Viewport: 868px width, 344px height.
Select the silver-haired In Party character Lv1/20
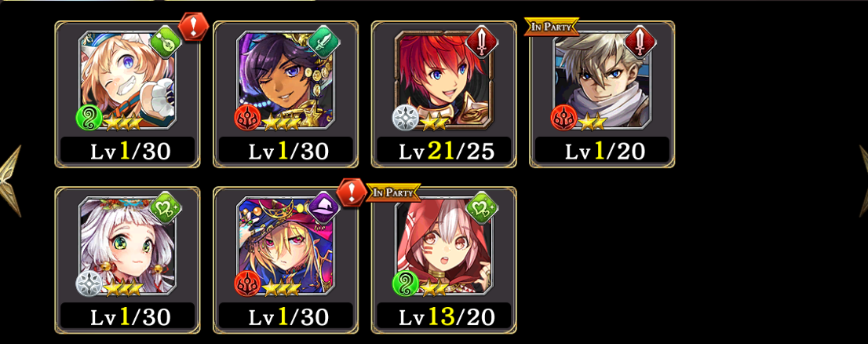(602, 94)
